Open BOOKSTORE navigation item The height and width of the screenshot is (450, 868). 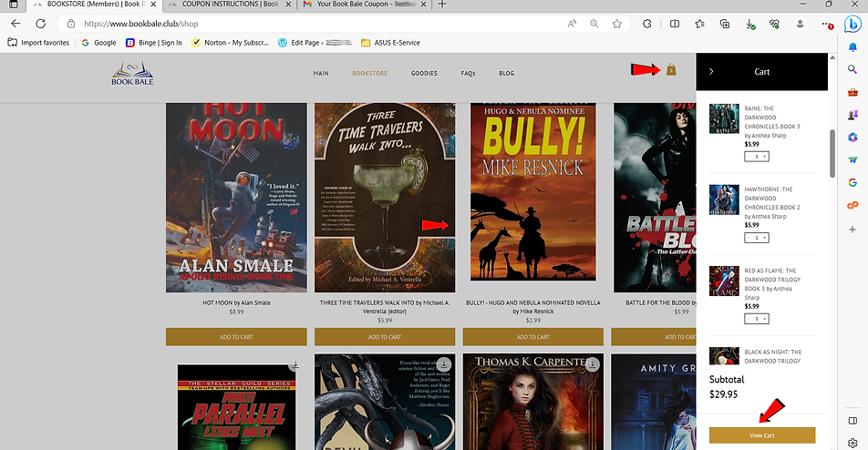point(370,73)
